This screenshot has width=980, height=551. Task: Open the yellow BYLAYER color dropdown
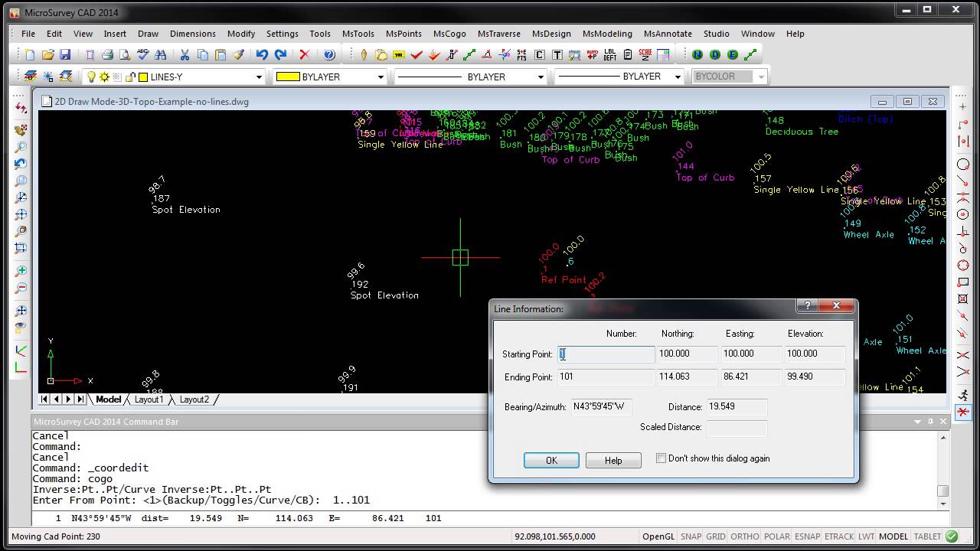381,77
